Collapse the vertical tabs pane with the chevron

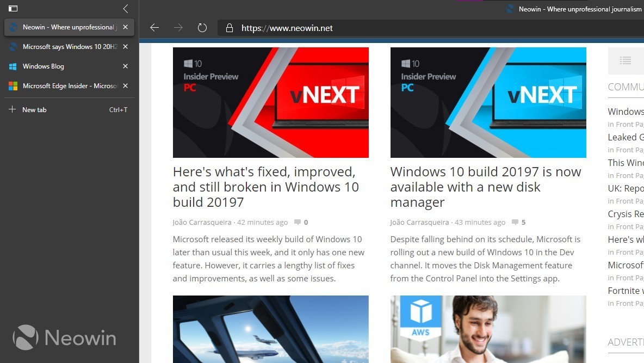(125, 8)
